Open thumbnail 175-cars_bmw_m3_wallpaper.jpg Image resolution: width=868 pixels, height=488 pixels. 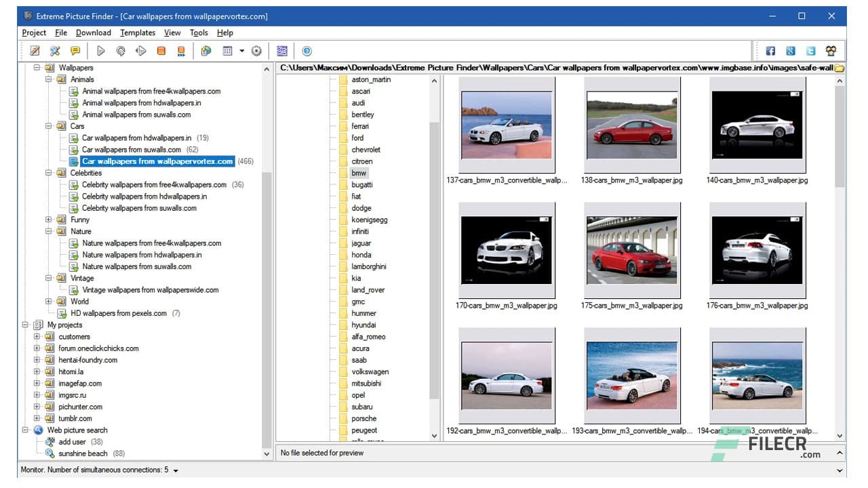632,252
